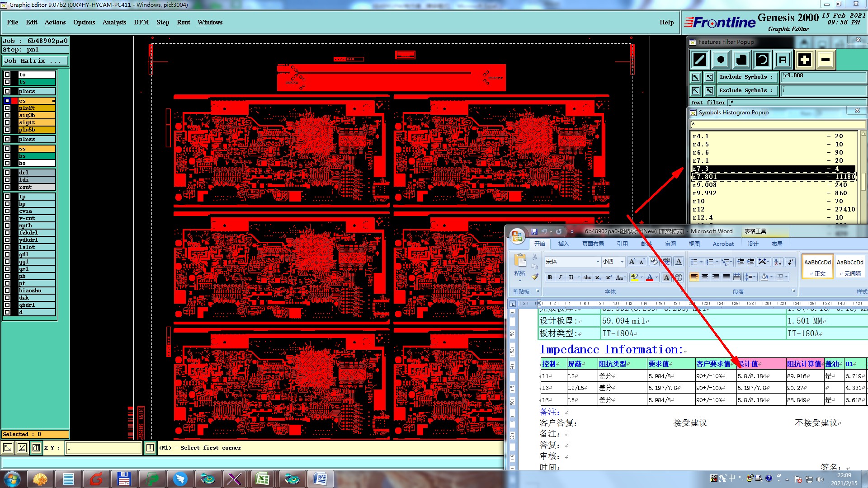Open the font size dropdown showing 小四
This screenshot has width=868, height=488.
point(622,262)
